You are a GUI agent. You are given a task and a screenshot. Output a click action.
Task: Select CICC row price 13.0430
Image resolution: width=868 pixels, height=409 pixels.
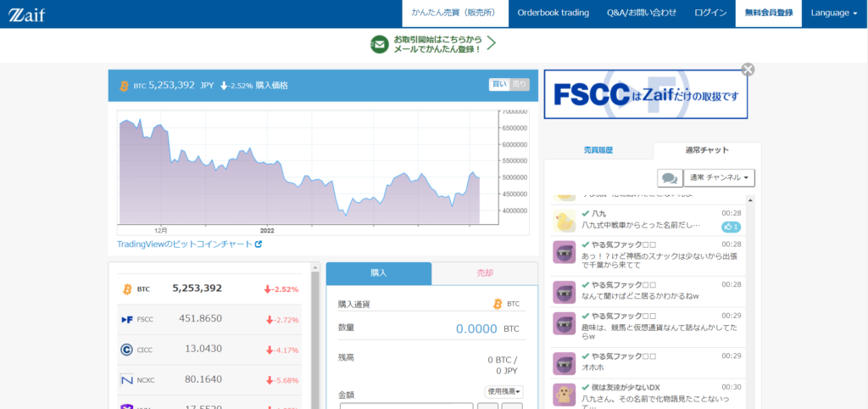[x=203, y=349]
